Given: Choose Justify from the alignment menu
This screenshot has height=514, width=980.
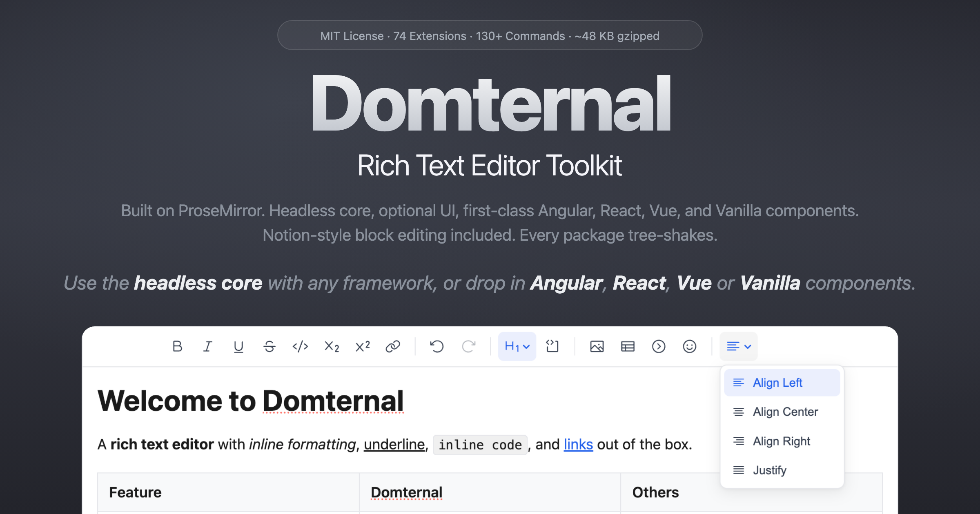Looking at the screenshot, I should click(782, 470).
